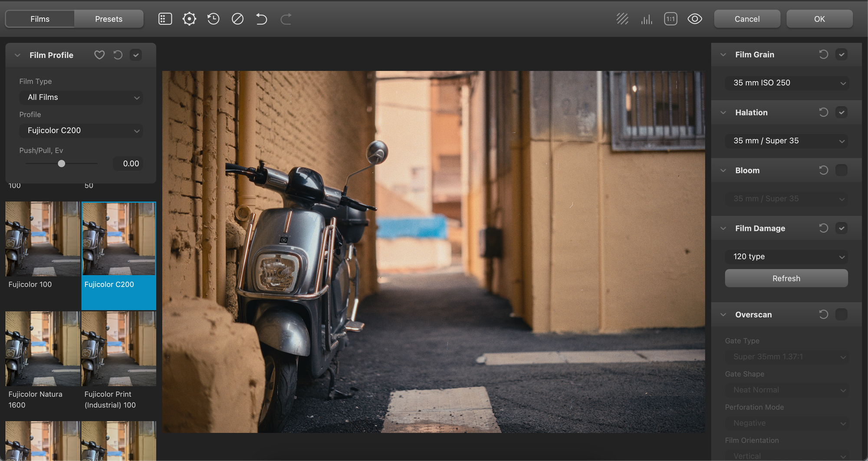
Task: Enable the Overscan checkbox
Action: [x=842, y=314]
